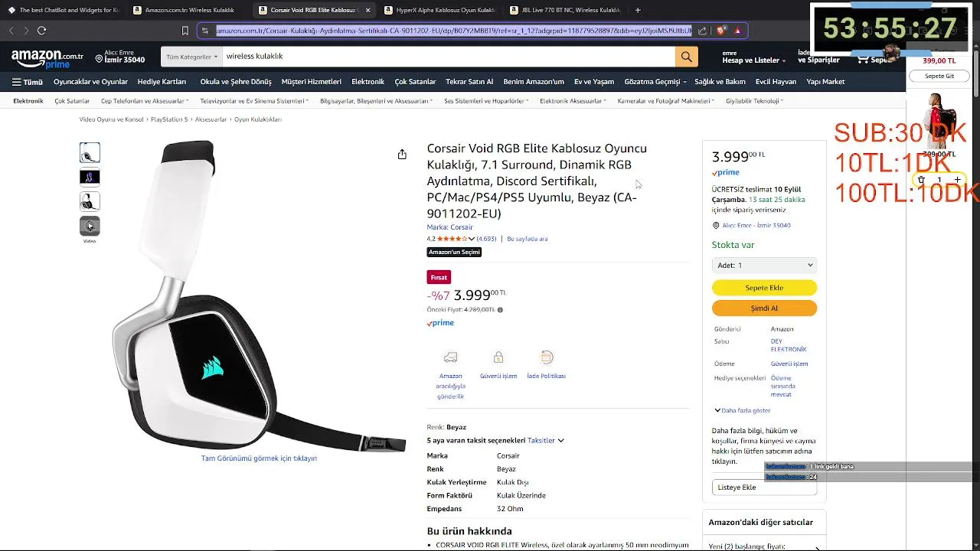Click the Oyun Kulaklıkları breadcrumb
Screen dimensions: 980x551
(x=258, y=119)
